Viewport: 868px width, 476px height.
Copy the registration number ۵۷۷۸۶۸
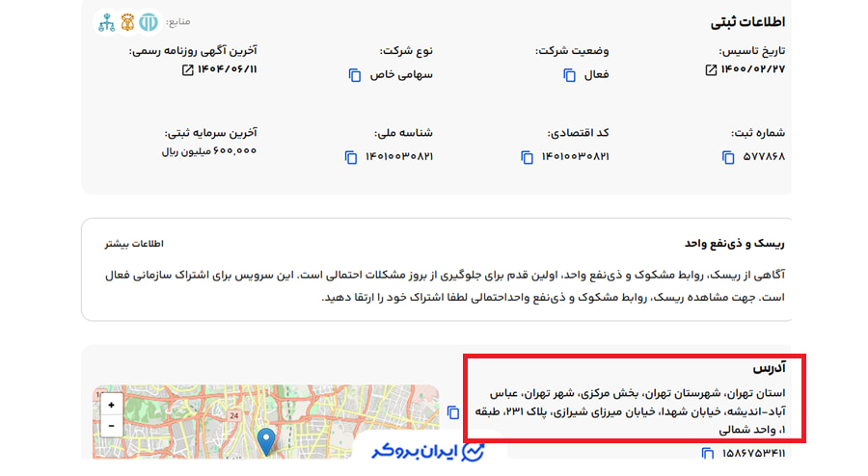(728, 157)
